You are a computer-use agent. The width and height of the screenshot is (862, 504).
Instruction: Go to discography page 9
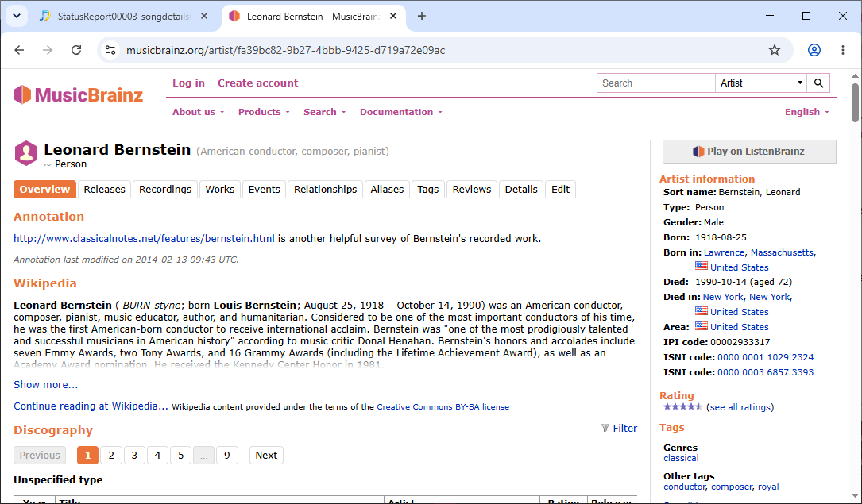click(227, 455)
